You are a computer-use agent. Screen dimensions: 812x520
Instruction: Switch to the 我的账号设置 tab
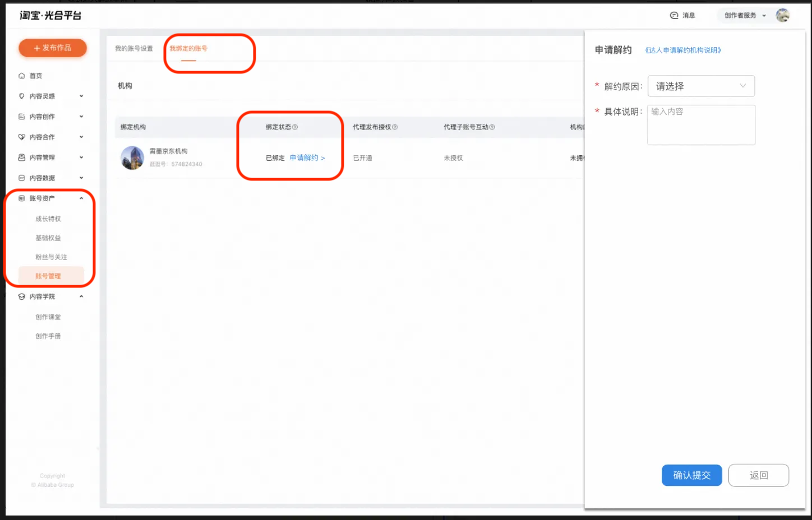coord(134,49)
